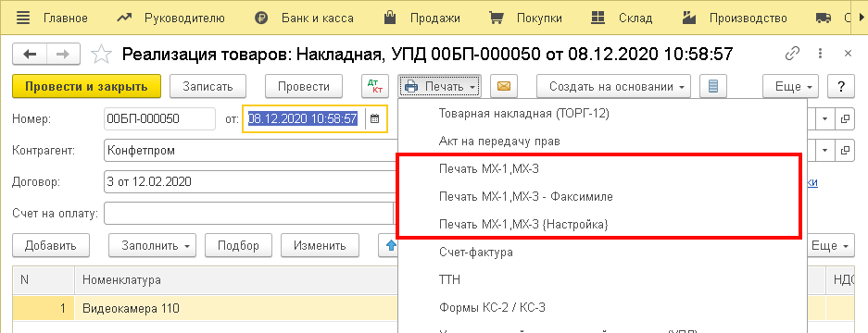Expand dropdown arrow on Контрагент row right
Viewport: 868px width, 333px height.
pyautogui.click(x=824, y=151)
